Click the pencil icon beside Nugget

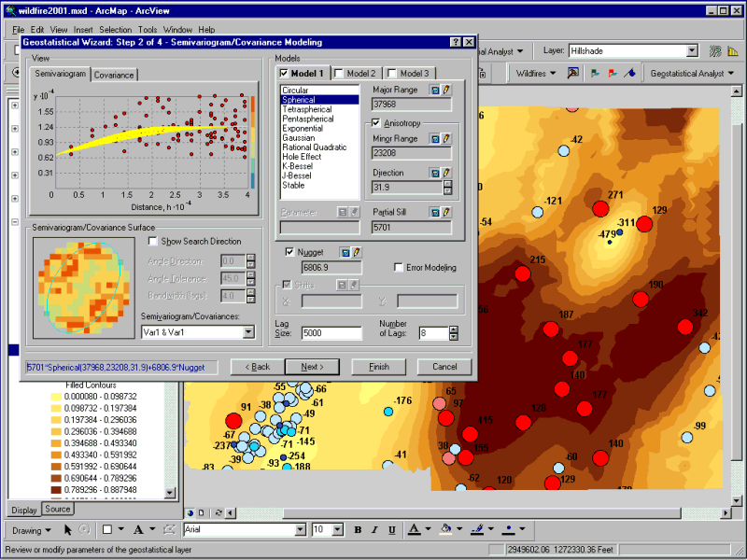pyautogui.click(x=357, y=252)
